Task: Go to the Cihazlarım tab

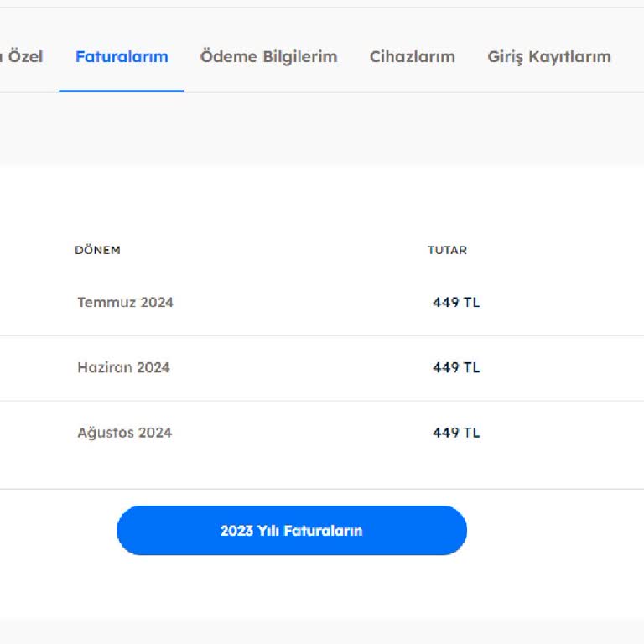Action: [x=412, y=57]
